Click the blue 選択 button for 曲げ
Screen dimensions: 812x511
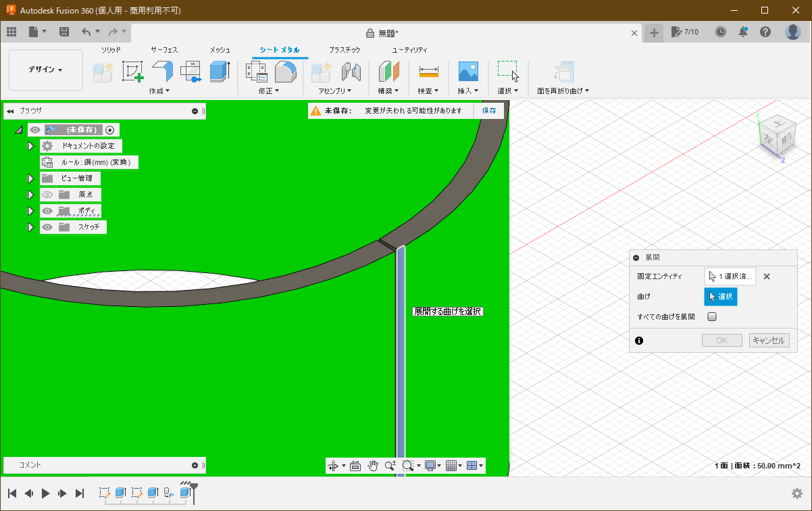point(721,297)
